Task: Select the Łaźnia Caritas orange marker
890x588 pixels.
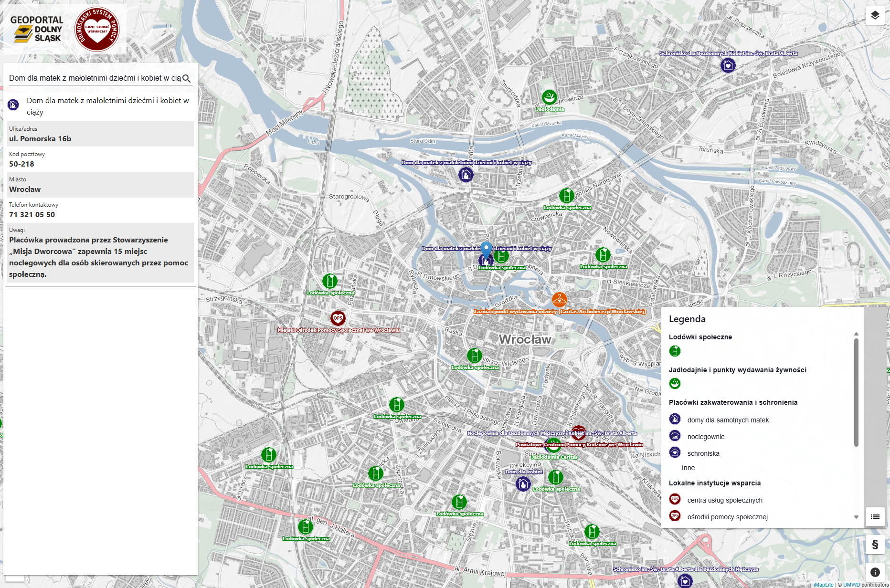Action: click(559, 300)
